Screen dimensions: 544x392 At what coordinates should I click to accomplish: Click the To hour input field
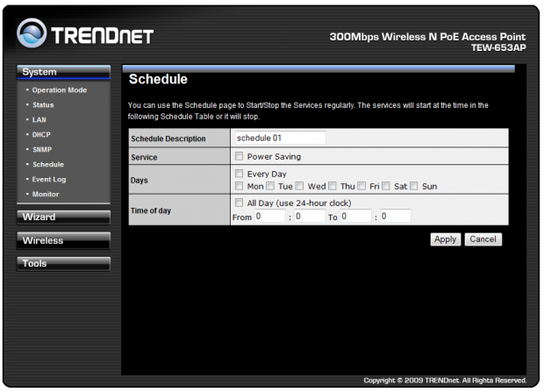point(355,216)
